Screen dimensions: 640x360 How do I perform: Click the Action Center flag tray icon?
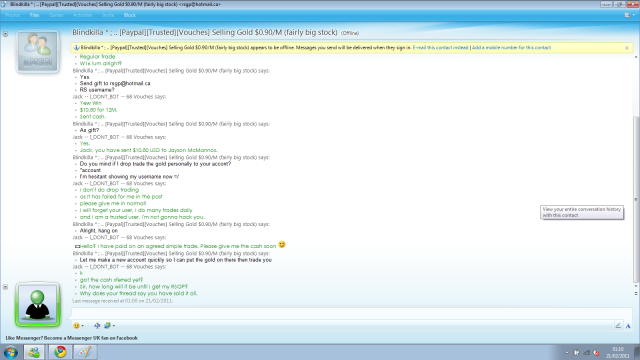coord(576,353)
